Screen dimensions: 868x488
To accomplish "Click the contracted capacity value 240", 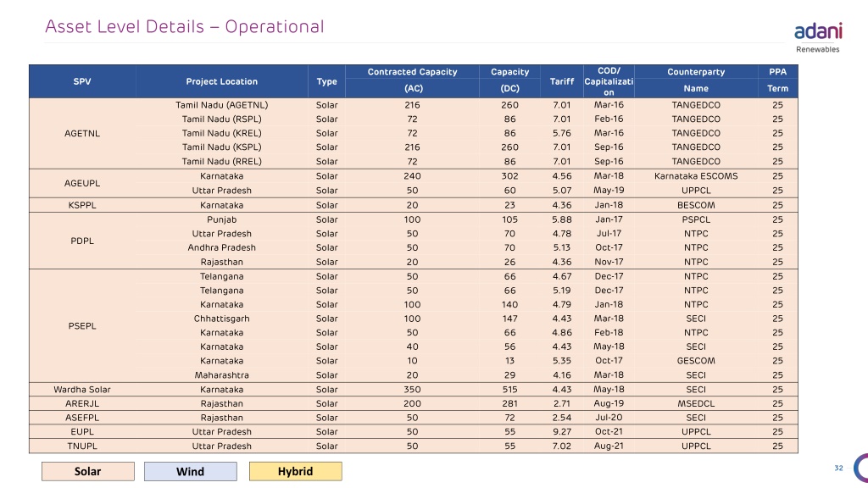I will [413, 176].
